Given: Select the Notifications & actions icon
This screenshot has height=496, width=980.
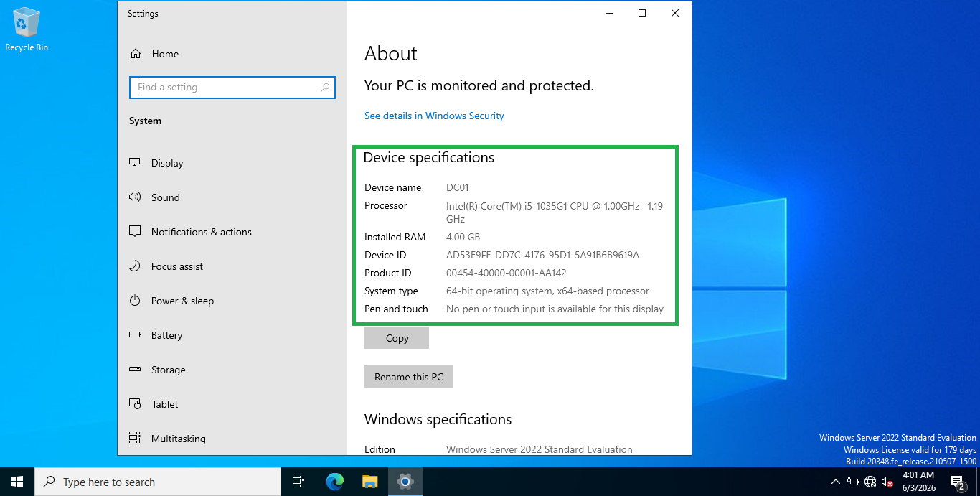Looking at the screenshot, I should tap(135, 232).
